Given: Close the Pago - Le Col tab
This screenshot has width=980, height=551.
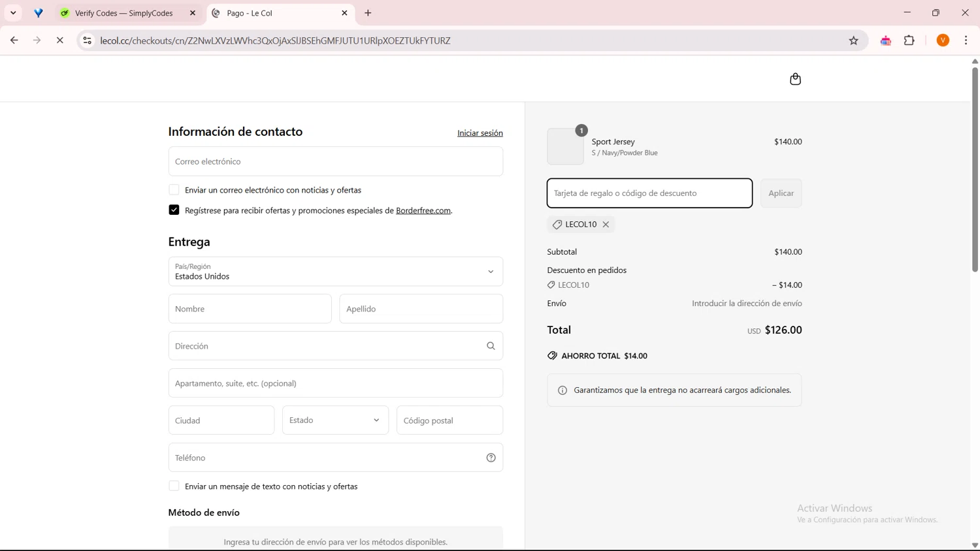Looking at the screenshot, I should tap(344, 13).
